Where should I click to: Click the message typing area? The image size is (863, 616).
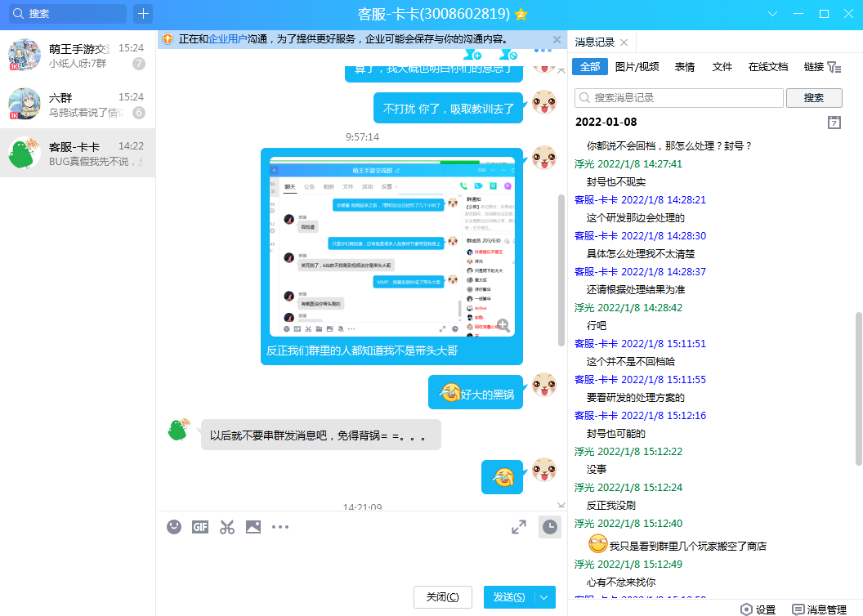tap(362, 560)
